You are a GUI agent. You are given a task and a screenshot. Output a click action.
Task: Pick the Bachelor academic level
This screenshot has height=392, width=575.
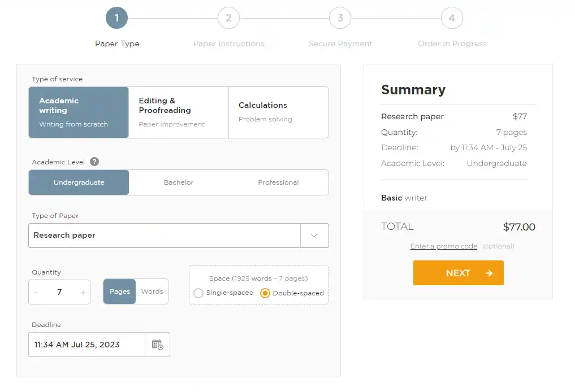[x=179, y=182]
